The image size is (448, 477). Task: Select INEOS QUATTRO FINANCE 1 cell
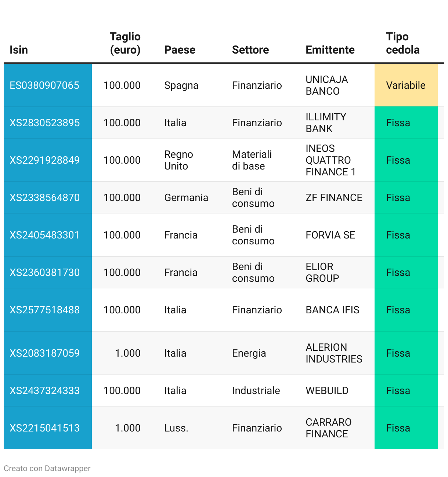(330, 160)
